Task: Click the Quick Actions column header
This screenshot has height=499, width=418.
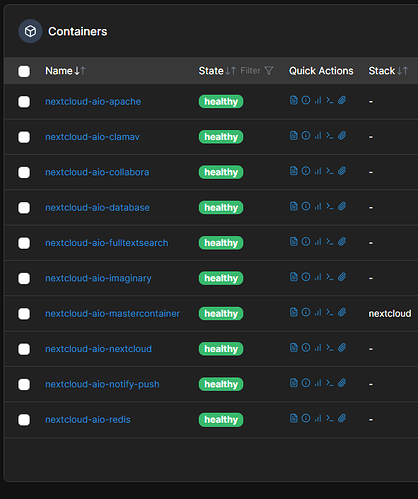Action: tap(321, 71)
